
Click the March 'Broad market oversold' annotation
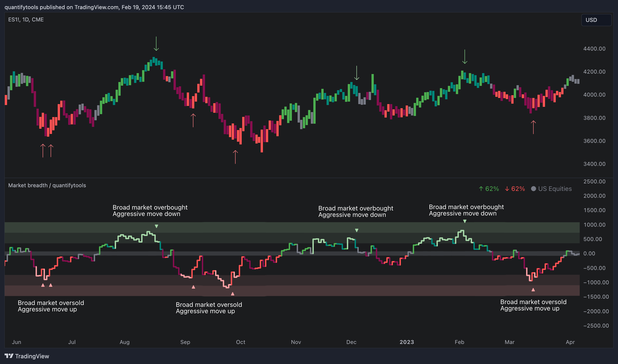533,305
